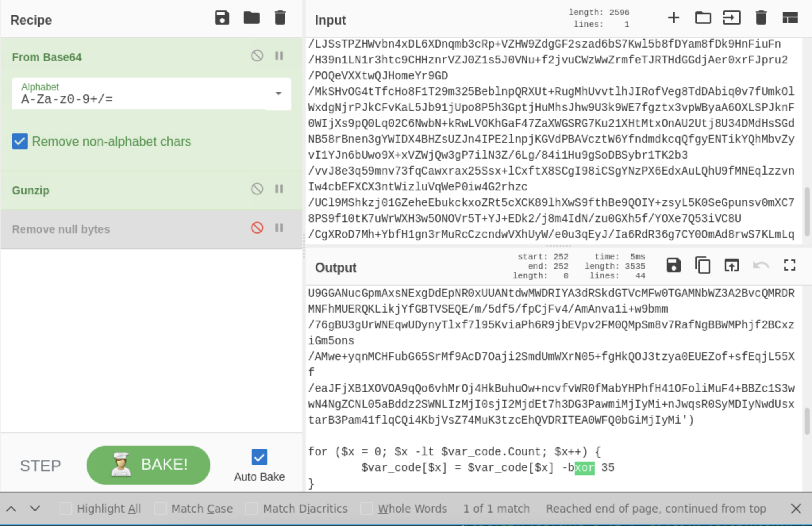The width and height of the screenshot is (812, 526).
Task: Open a file as input
Action: [x=703, y=17]
